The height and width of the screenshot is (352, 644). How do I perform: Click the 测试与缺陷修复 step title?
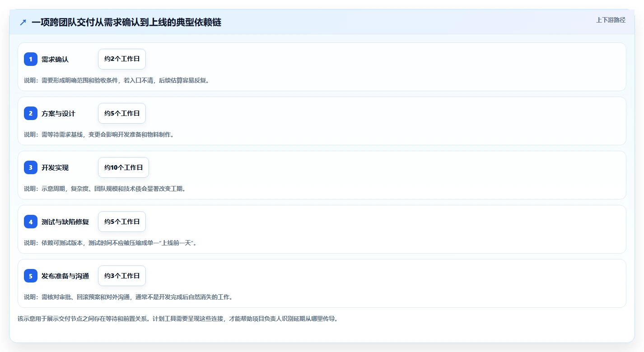(65, 222)
